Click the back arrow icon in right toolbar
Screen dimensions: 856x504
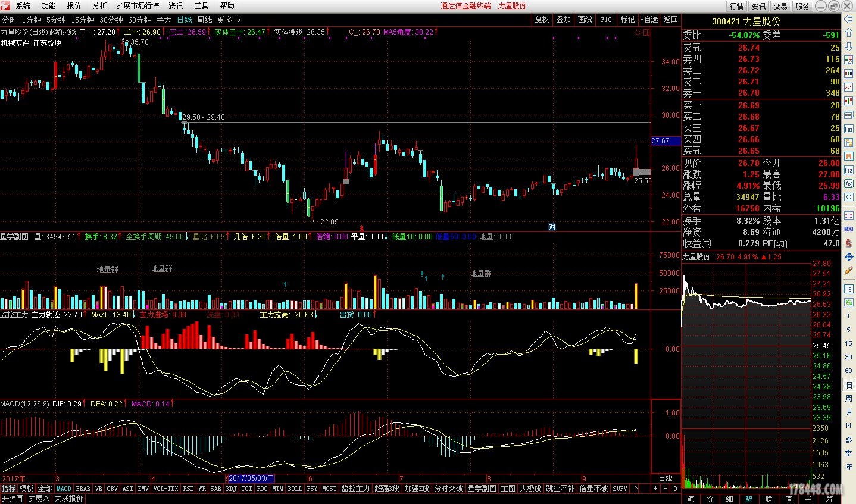point(849,20)
